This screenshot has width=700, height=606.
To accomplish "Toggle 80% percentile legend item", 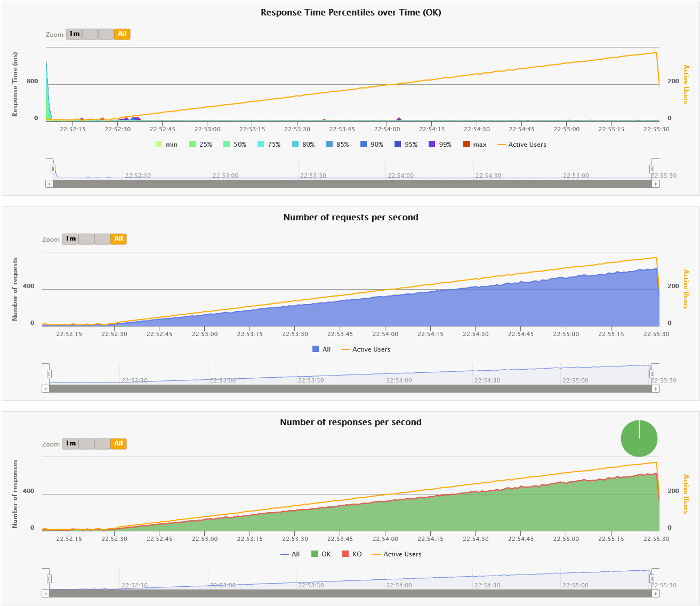I will [x=303, y=145].
